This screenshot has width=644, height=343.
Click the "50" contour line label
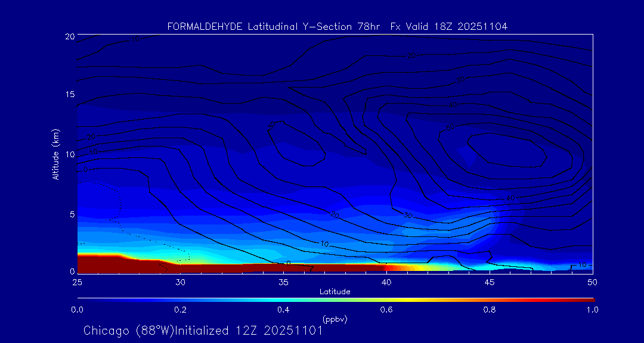[x=451, y=127]
